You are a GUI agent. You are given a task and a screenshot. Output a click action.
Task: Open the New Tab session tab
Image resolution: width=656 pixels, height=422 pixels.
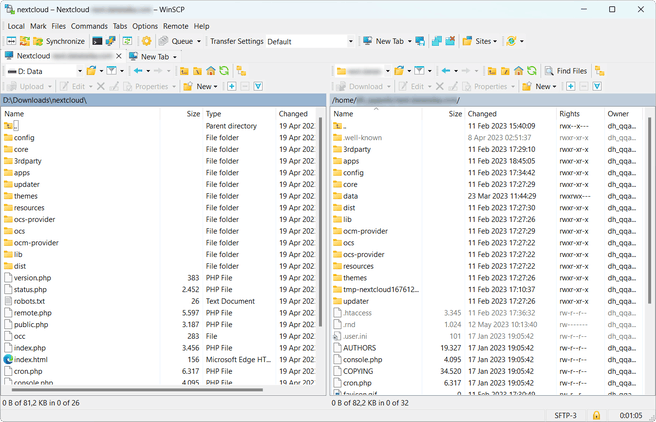click(153, 56)
